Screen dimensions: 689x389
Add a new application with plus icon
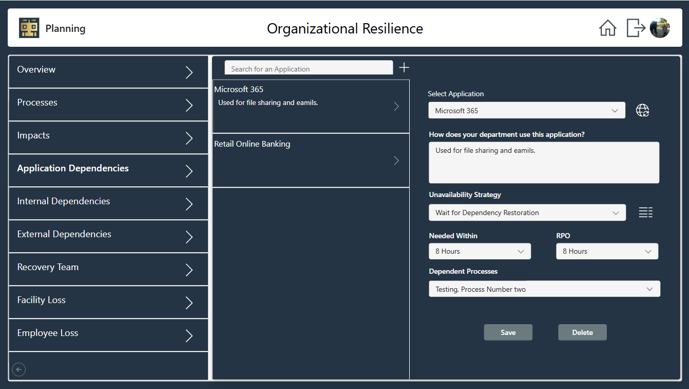[x=404, y=68]
